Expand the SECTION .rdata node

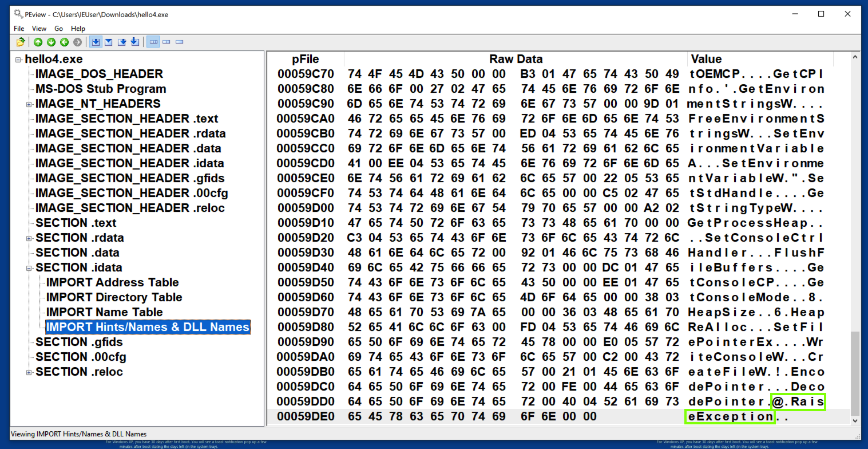tap(29, 238)
